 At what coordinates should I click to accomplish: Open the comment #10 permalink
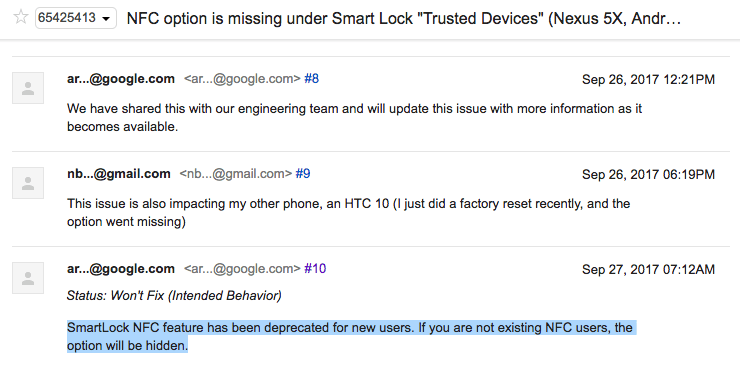coord(315,269)
